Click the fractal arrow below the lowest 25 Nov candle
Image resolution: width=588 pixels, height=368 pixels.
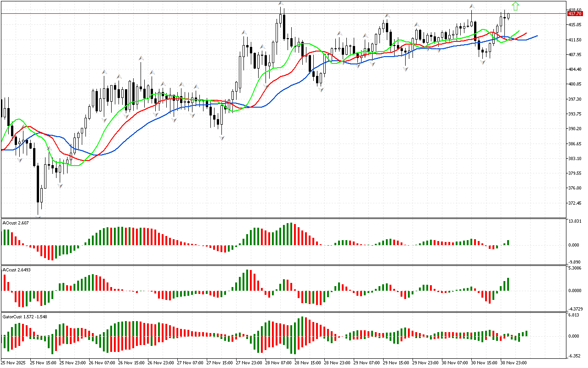39,217
